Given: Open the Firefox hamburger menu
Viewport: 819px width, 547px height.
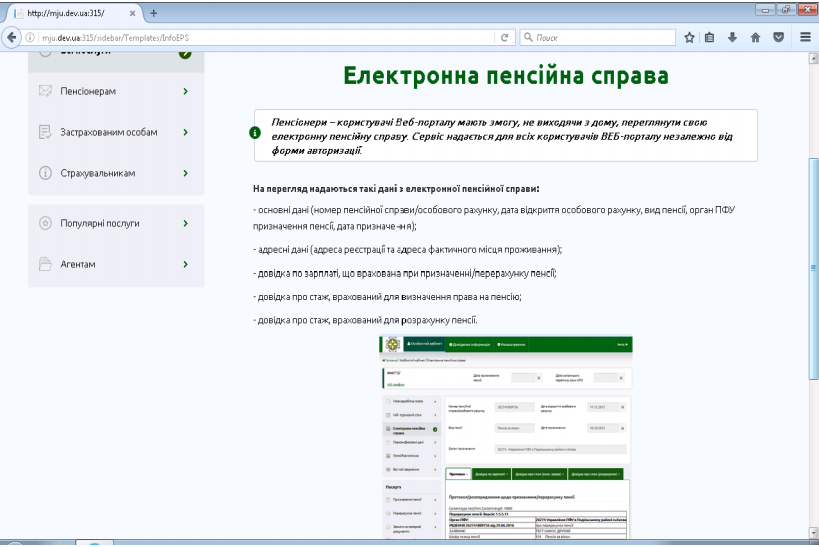Looking at the screenshot, I should (x=805, y=38).
